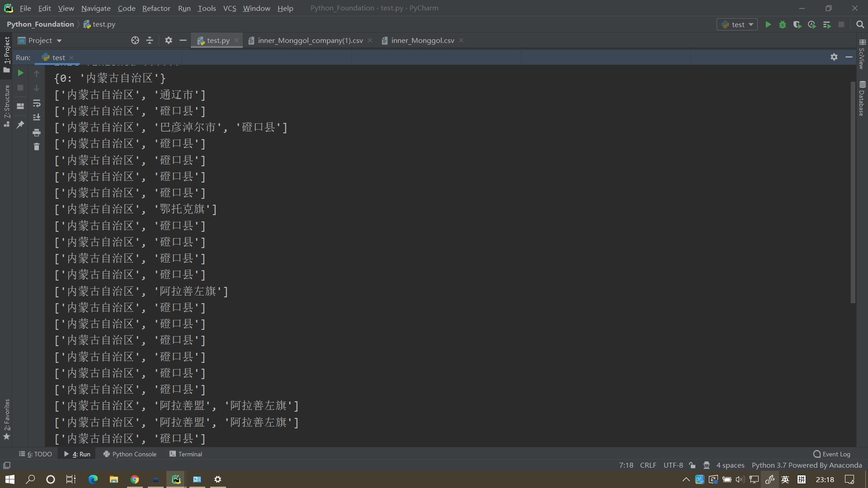Pin the test Run tab
Viewport: 868px width, 488px height.
pos(20,125)
